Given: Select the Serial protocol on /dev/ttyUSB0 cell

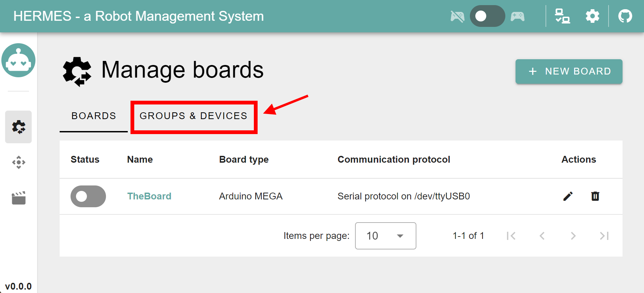Looking at the screenshot, I should point(404,196).
